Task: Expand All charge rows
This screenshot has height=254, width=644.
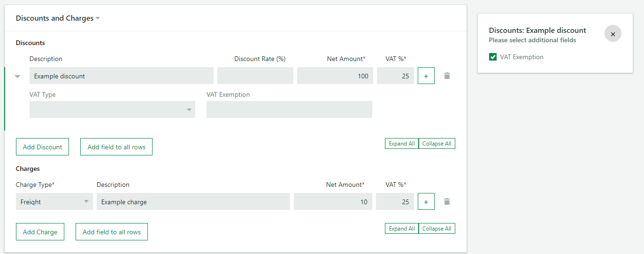Action: click(402, 229)
